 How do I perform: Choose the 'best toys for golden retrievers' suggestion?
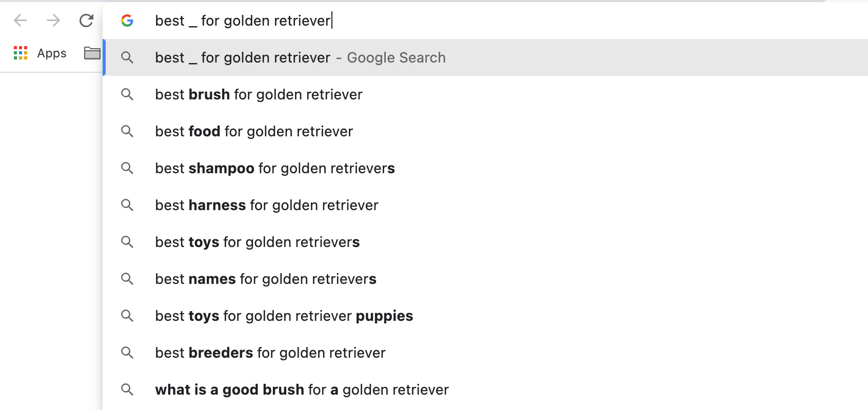[257, 242]
